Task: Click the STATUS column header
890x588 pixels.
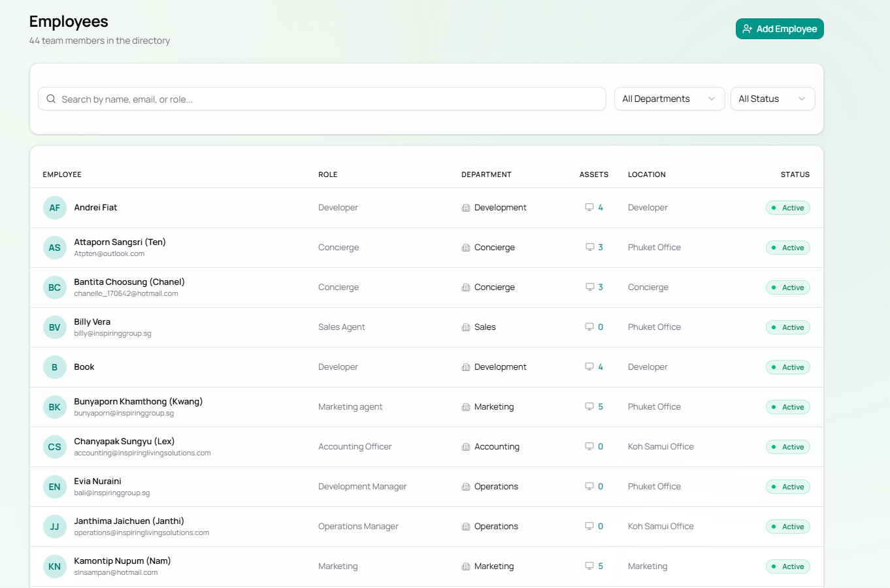Action: click(795, 174)
